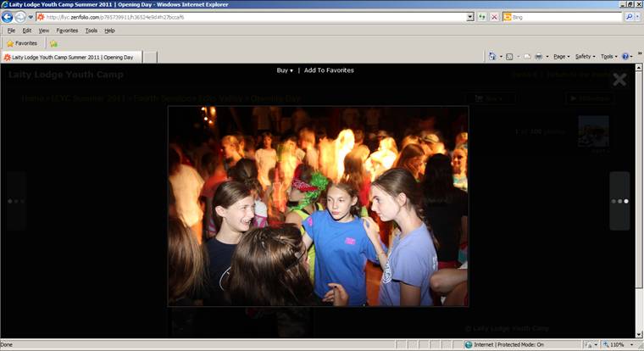Stop page loading with the red X icon
The width and height of the screenshot is (644, 351).
tap(495, 17)
